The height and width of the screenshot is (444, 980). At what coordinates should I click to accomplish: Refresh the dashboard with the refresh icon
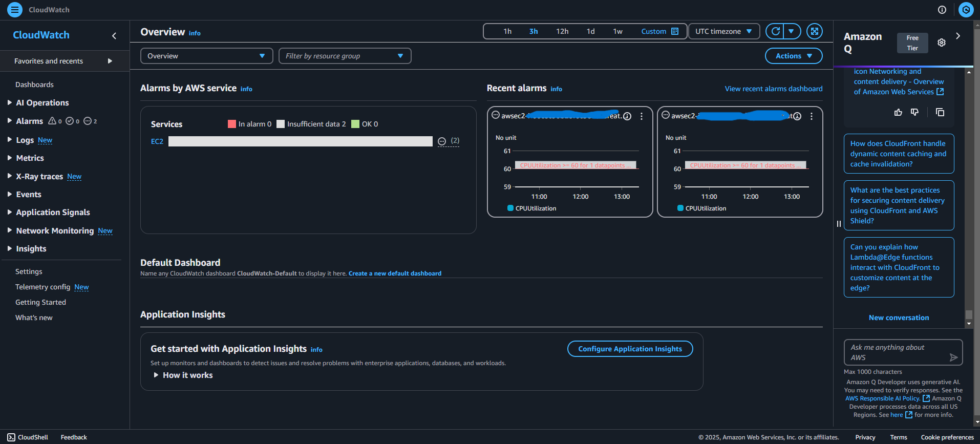coord(776,31)
